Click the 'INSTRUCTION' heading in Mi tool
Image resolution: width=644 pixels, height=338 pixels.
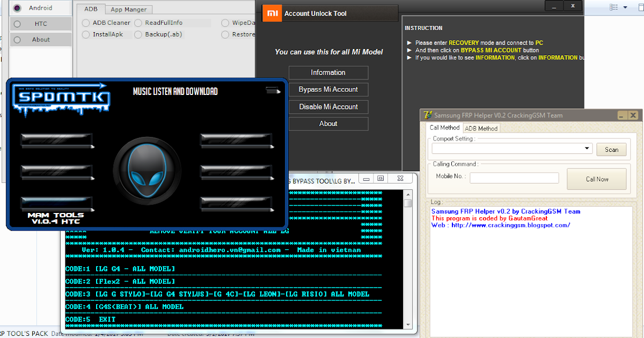pos(423,28)
